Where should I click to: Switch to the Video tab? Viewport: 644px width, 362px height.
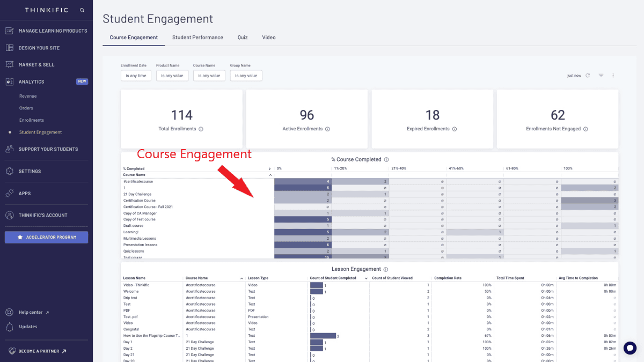point(269,38)
